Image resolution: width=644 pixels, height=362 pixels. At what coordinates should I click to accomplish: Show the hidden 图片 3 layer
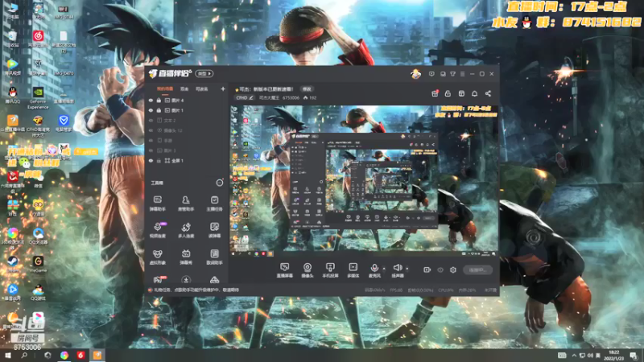click(x=151, y=150)
